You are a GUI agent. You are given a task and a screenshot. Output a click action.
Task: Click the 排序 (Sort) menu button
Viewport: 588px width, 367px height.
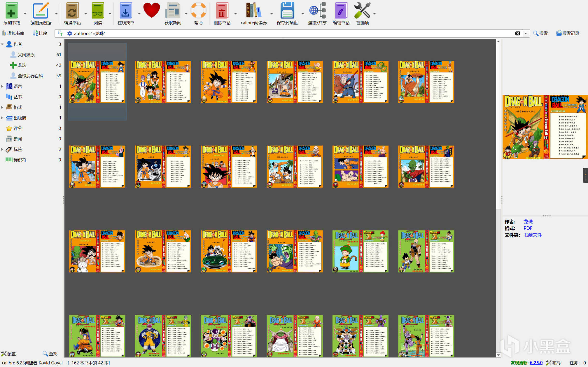click(40, 33)
